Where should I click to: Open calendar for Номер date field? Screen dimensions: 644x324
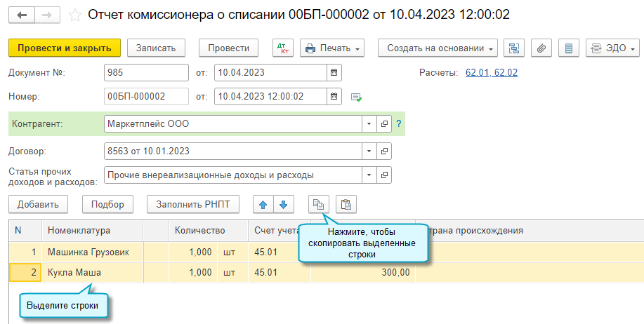[334, 97]
